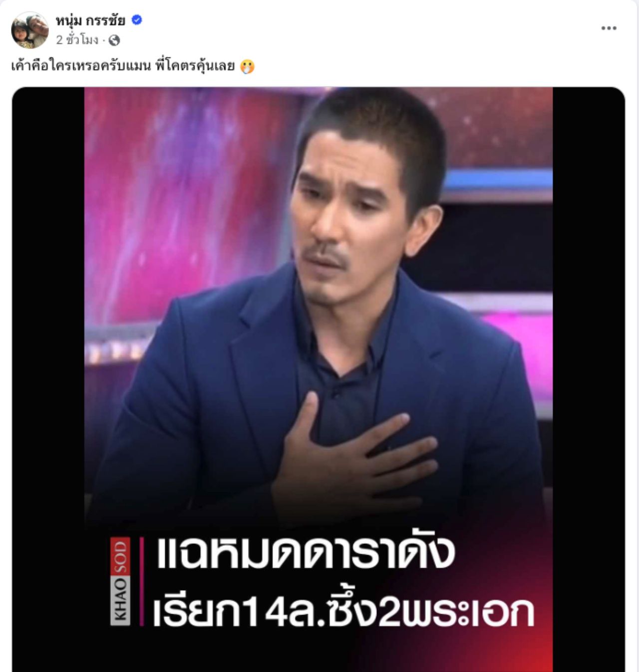Image resolution: width=639 pixels, height=672 pixels.
Task: Click the caption phrase พี่โคตรคุ้นเลย
Action: tap(195, 66)
